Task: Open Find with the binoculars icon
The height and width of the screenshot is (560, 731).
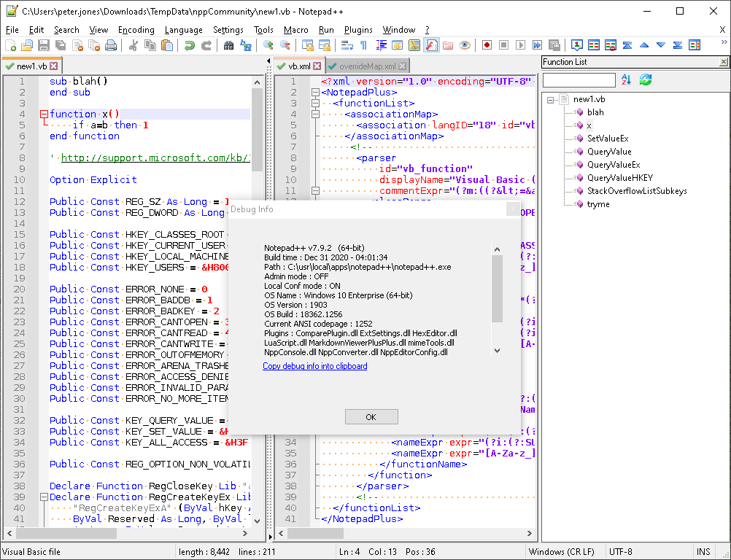Action: point(228,45)
